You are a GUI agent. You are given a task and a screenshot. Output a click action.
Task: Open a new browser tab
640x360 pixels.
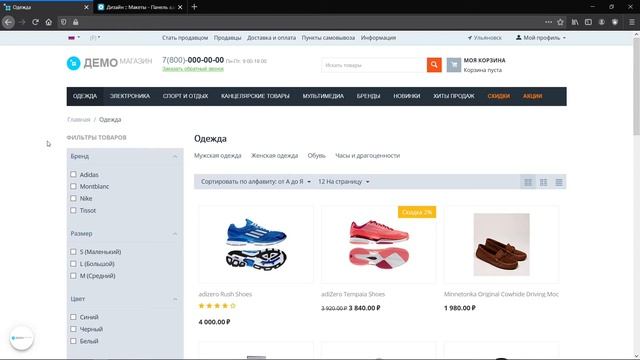194,7
